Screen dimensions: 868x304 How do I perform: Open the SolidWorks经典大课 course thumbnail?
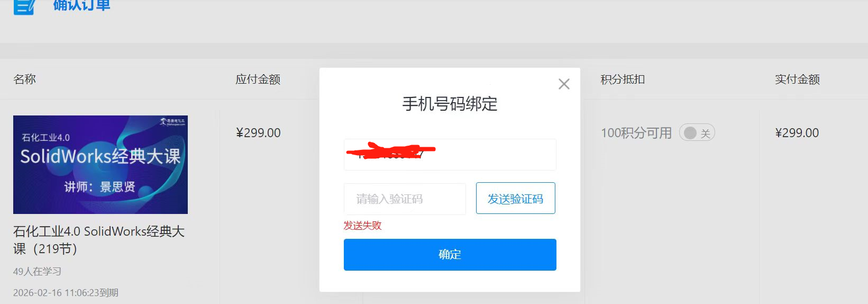tap(100, 165)
